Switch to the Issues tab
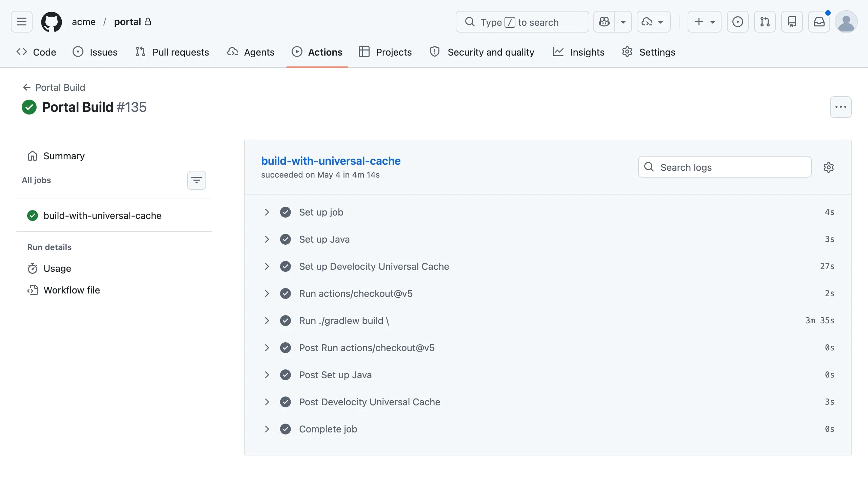Image resolution: width=868 pixels, height=488 pixels. point(95,52)
